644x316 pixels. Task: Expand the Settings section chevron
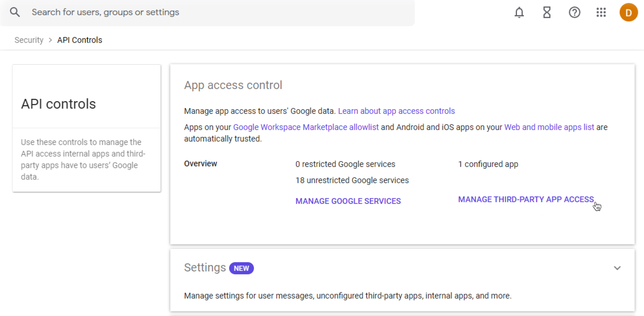point(617,268)
